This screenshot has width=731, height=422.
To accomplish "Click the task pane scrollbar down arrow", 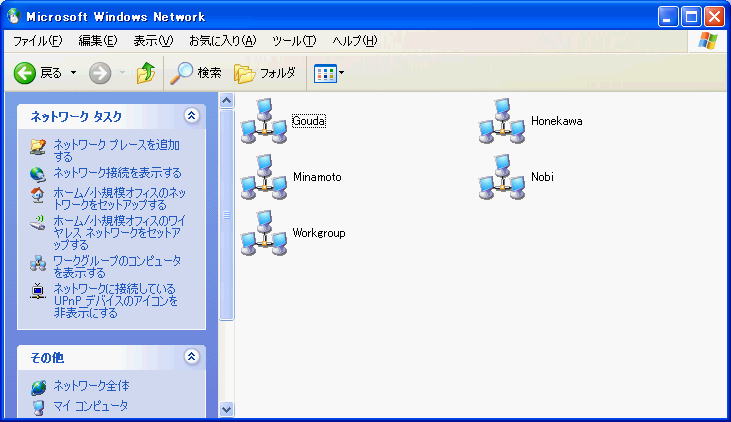I will click(x=227, y=409).
